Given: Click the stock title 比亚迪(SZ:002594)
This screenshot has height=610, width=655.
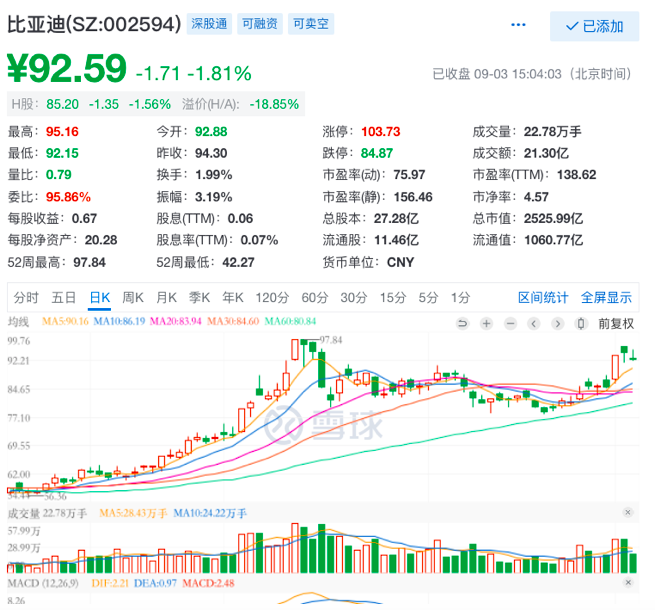Looking at the screenshot, I should point(94,24).
